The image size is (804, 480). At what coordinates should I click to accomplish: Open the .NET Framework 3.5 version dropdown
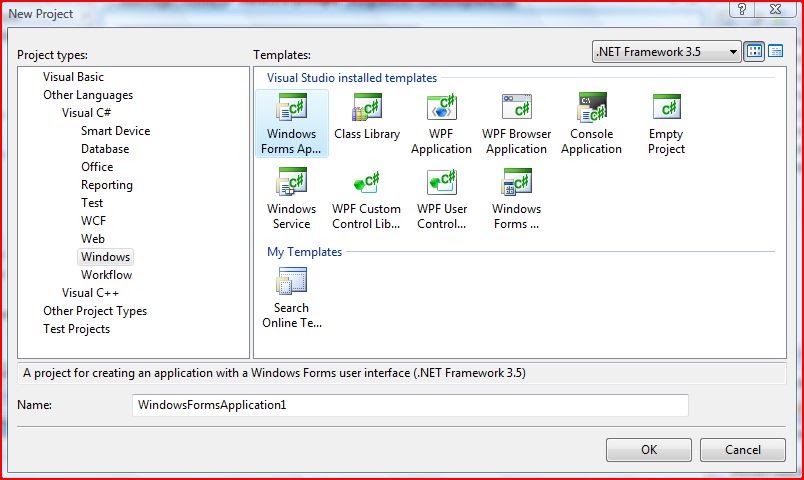click(x=667, y=52)
